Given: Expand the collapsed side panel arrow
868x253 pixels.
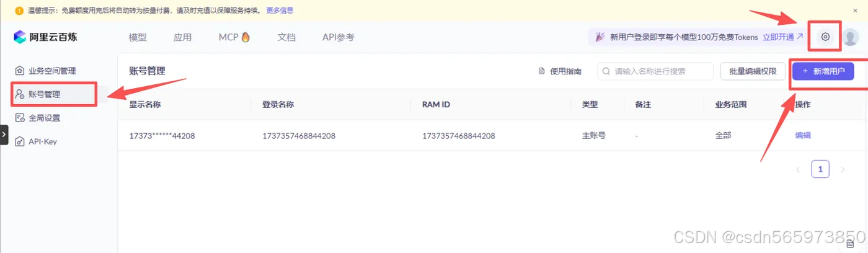Looking at the screenshot, I should pos(4,135).
